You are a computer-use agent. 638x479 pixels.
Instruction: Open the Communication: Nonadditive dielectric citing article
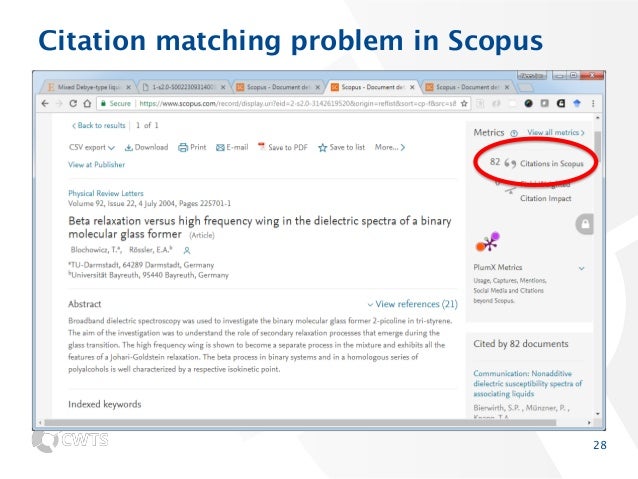pyautogui.click(x=528, y=383)
